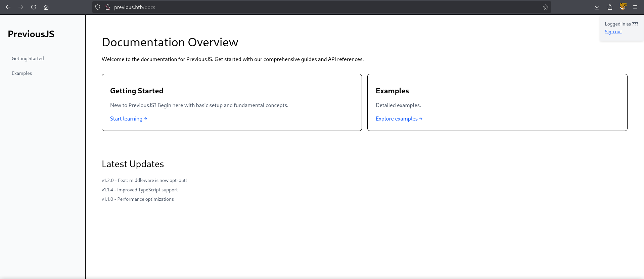The width and height of the screenshot is (644, 279).
Task: Select the Getting Started card heading
Action: click(137, 91)
